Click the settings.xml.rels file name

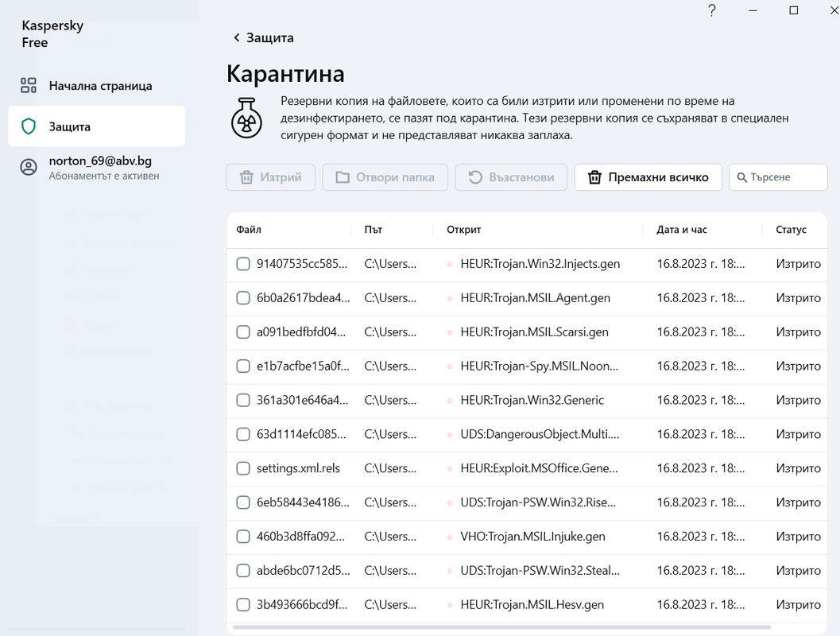298,468
